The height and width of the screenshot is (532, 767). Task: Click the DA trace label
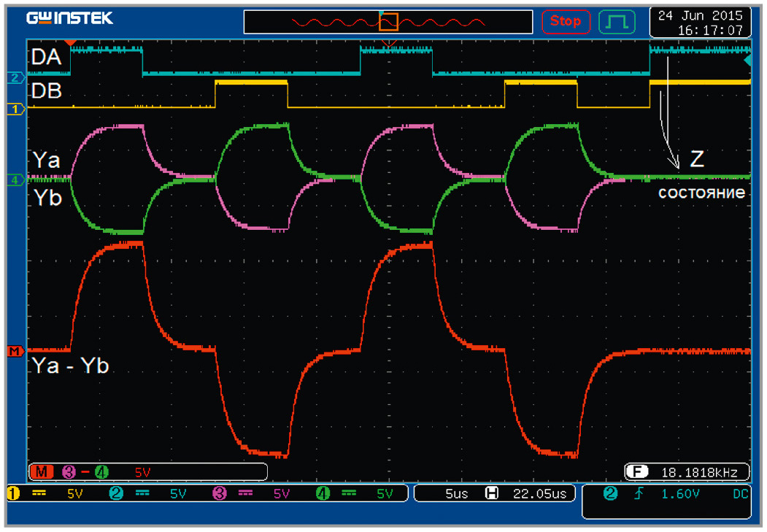[x=47, y=57]
